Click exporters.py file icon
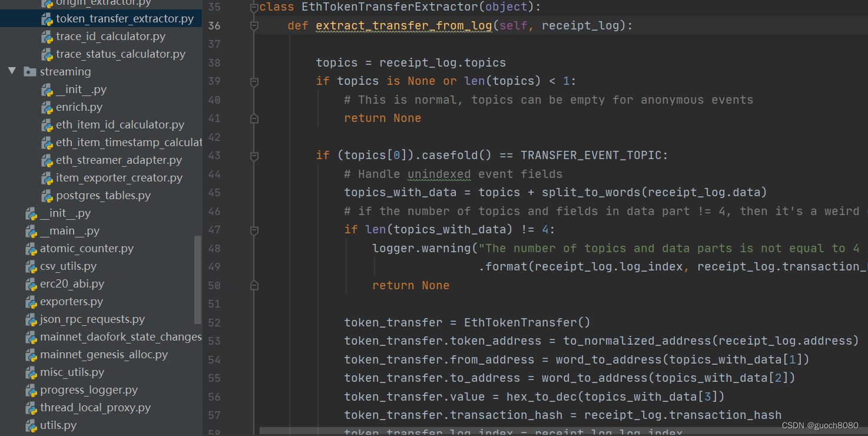This screenshot has height=436, width=868. pos(31,302)
